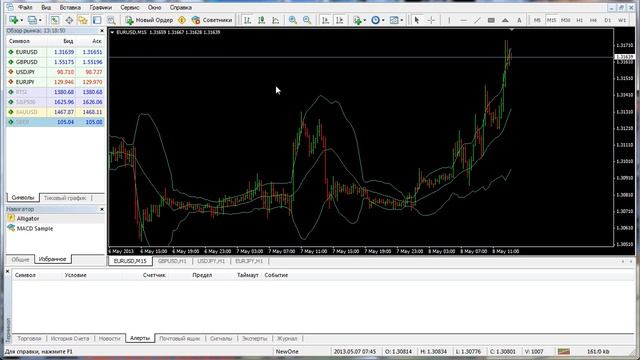The width and height of the screenshot is (640, 360).
Task: Select the rectangle-shaped drawing tool icon
Action: tap(491, 20)
